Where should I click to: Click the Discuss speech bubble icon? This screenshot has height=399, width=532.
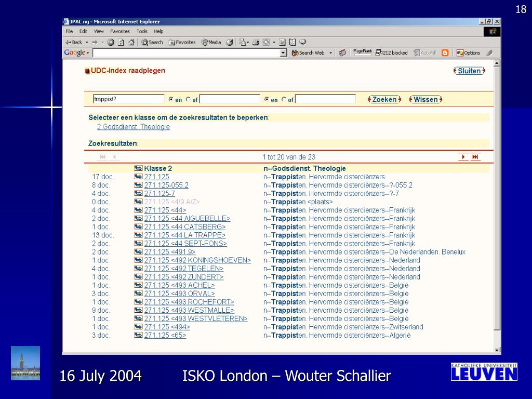tap(303, 43)
